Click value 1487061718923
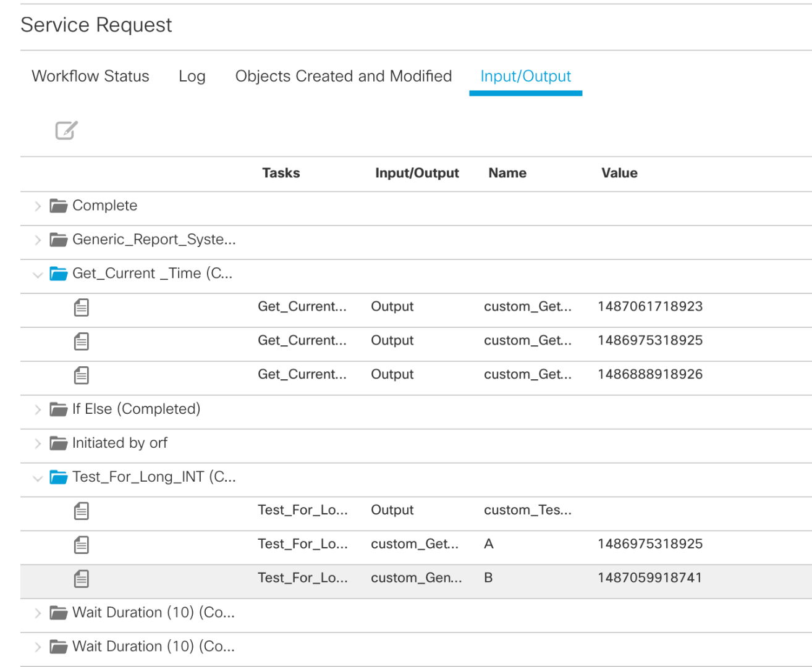The height and width of the screenshot is (667, 812). coord(650,306)
